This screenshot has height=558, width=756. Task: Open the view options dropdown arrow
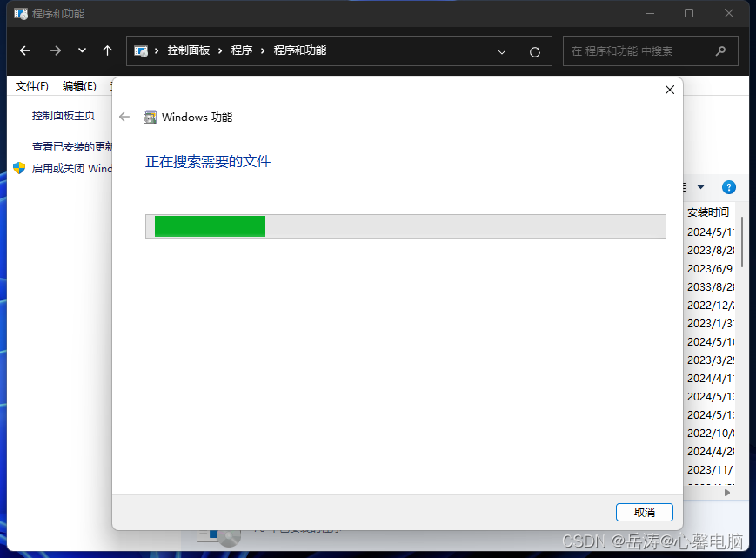click(701, 187)
